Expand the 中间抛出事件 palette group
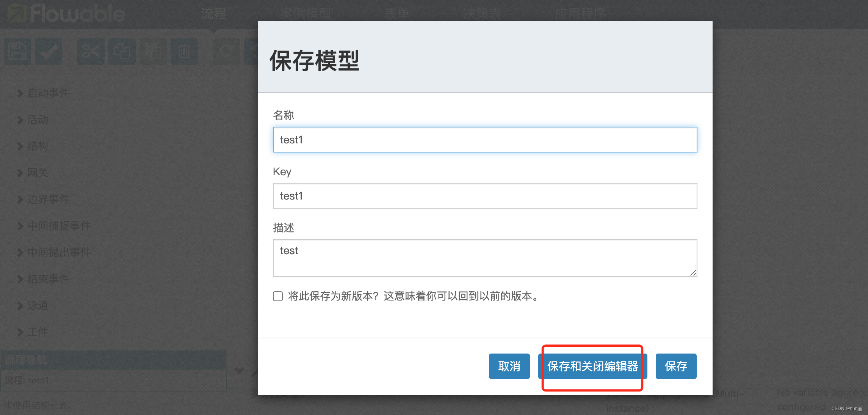This screenshot has width=868, height=415. [x=54, y=252]
